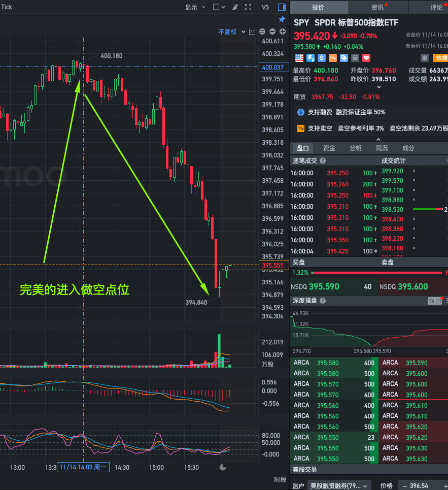The width and height of the screenshot is (448, 490).
Task: Click the orange short-selling badge icon
Action: point(333,58)
